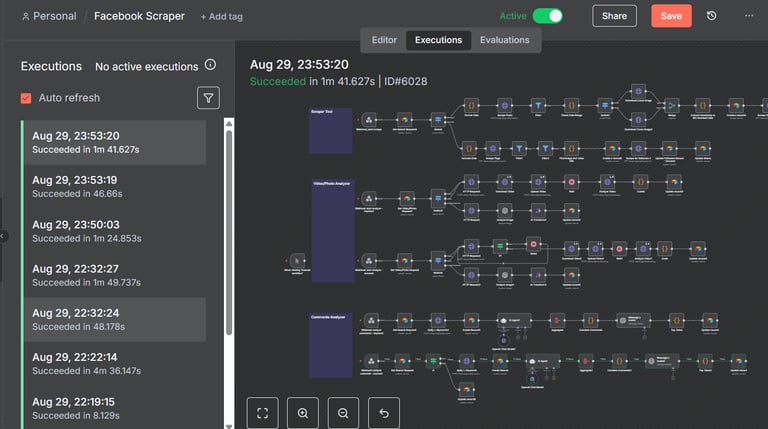Expand the collapsed left sidebar chevron
Viewport: 768px width, 429px height.
[x=2, y=236]
